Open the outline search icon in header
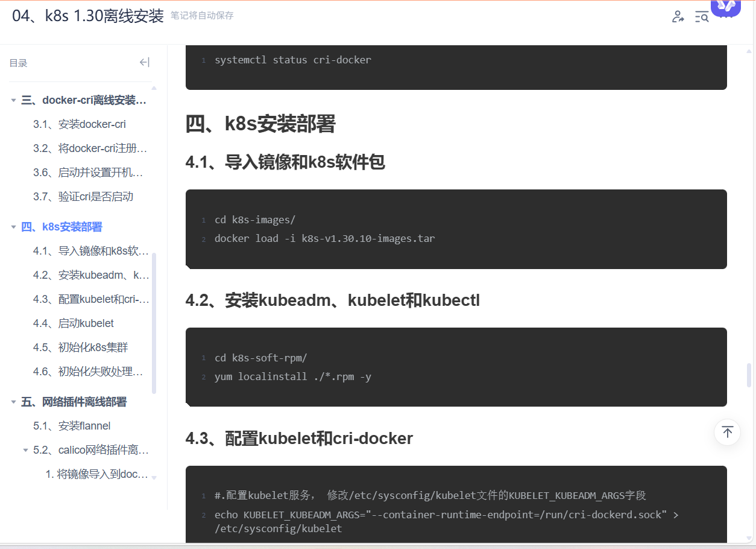The image size is (756, 549). click(x=702, y=17)
